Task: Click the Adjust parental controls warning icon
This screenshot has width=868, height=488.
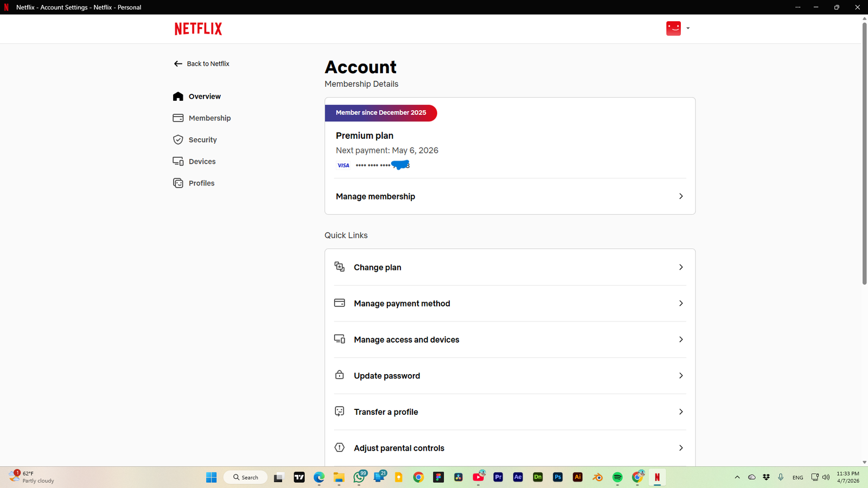Action: tap(340, 447)
